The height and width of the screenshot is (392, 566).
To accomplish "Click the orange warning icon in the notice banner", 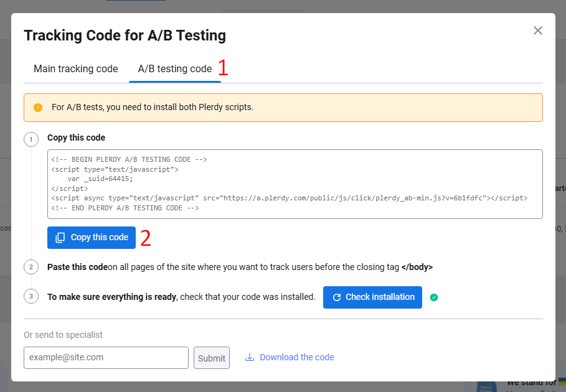I will (x=37, y=107).
